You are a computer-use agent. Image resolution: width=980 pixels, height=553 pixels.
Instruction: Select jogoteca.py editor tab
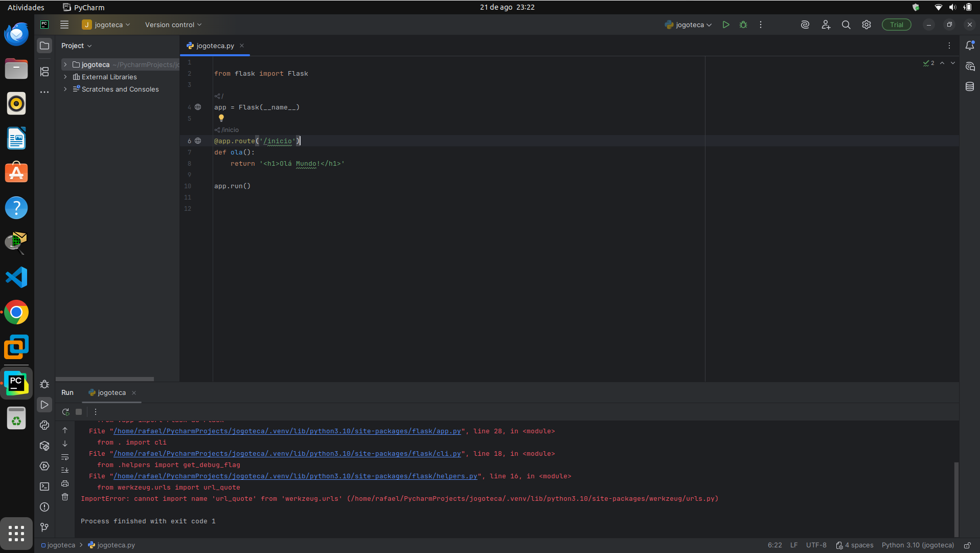(215, 46)
